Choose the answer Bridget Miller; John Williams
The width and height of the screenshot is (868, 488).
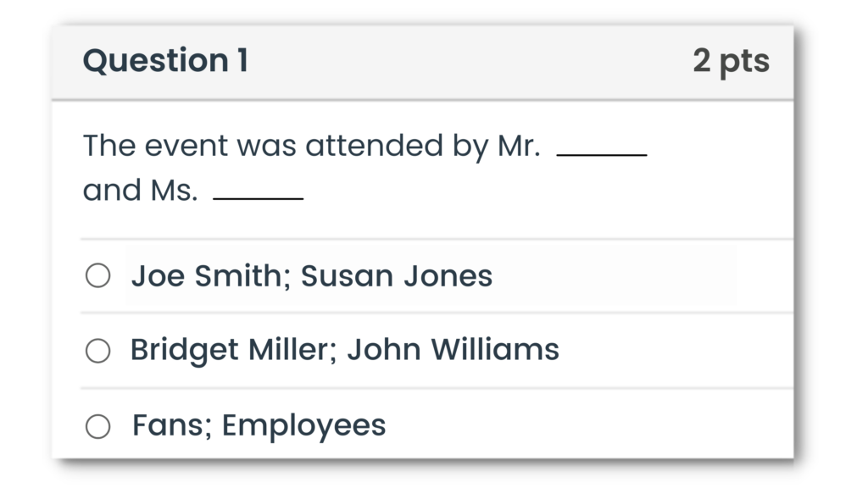[x=344, y=349]
